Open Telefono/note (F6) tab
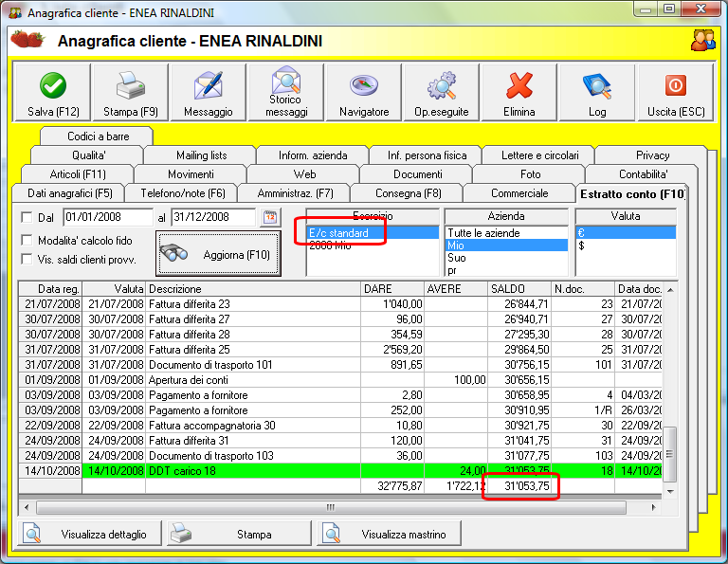The height and width of the screenshot is (564, 728). tap(182, 193)
